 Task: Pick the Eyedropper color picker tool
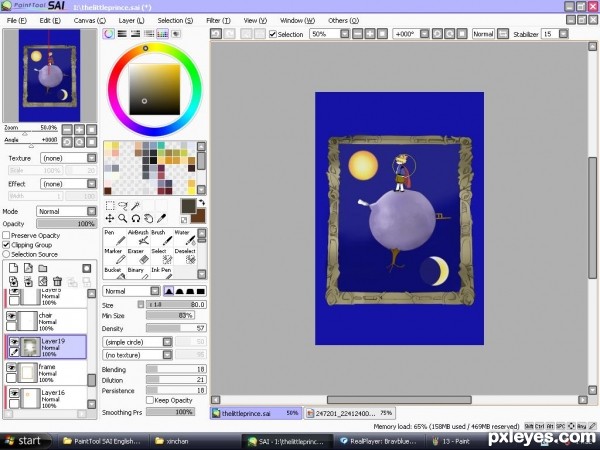(x=161, y=218)
